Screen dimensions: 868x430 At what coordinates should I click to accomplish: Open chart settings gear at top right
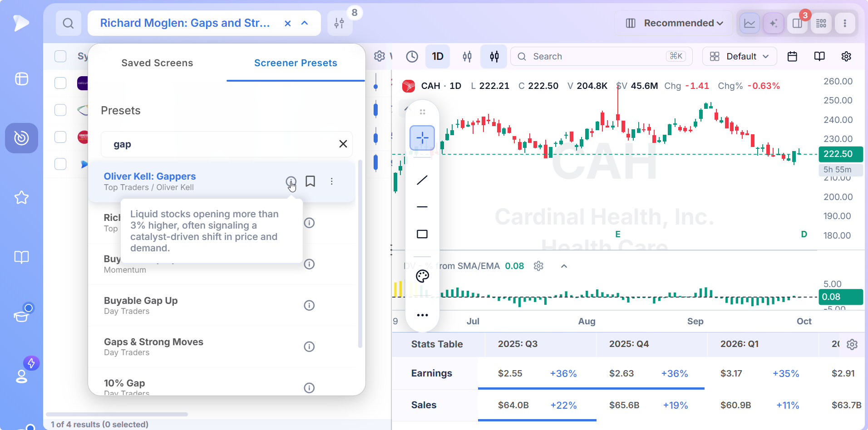coord(846,56)
